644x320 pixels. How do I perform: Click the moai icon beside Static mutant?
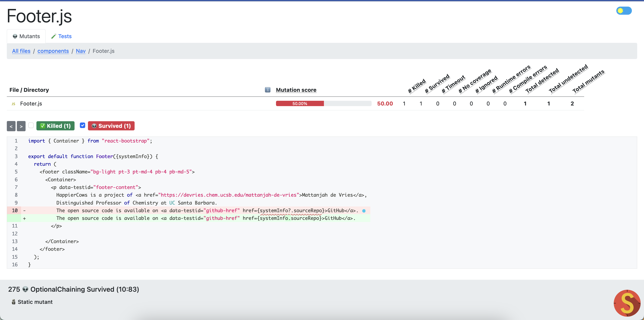tap(14, 302)
